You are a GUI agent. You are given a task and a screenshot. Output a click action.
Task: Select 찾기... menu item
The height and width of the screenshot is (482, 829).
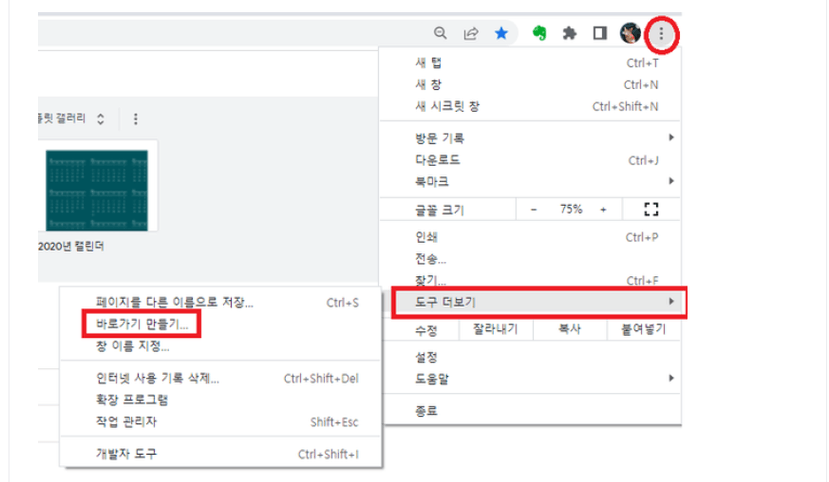coord(530,280)
